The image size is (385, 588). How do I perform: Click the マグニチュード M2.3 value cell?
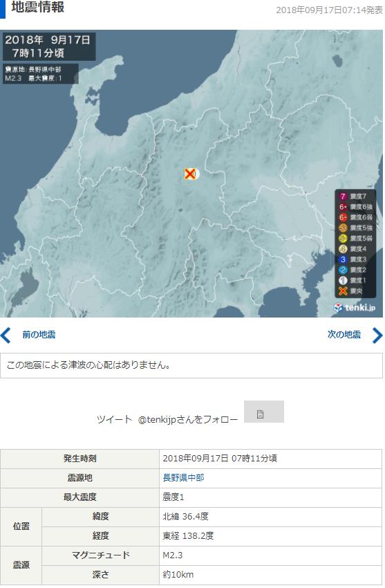270,555
